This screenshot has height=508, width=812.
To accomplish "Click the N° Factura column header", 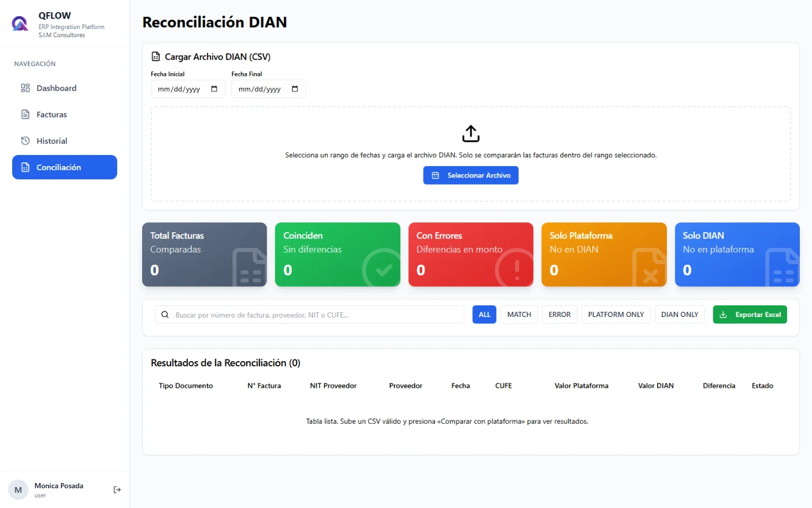I will 264,386.
